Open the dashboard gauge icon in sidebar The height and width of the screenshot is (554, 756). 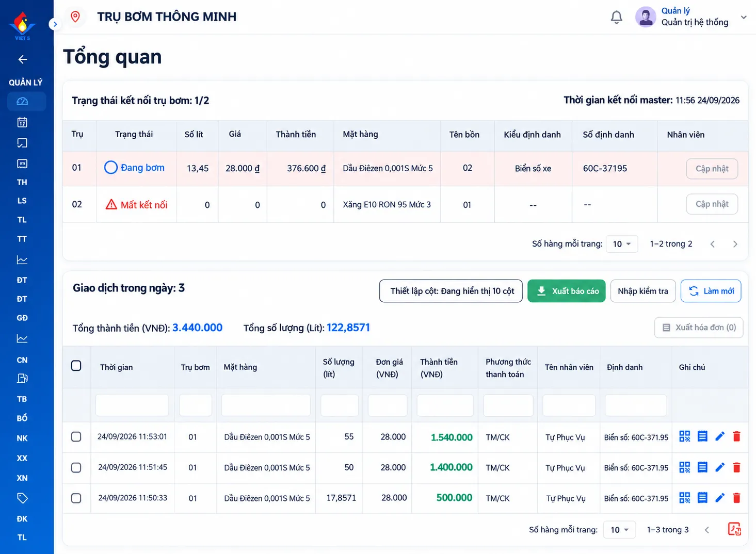click(x=22, y=101)
